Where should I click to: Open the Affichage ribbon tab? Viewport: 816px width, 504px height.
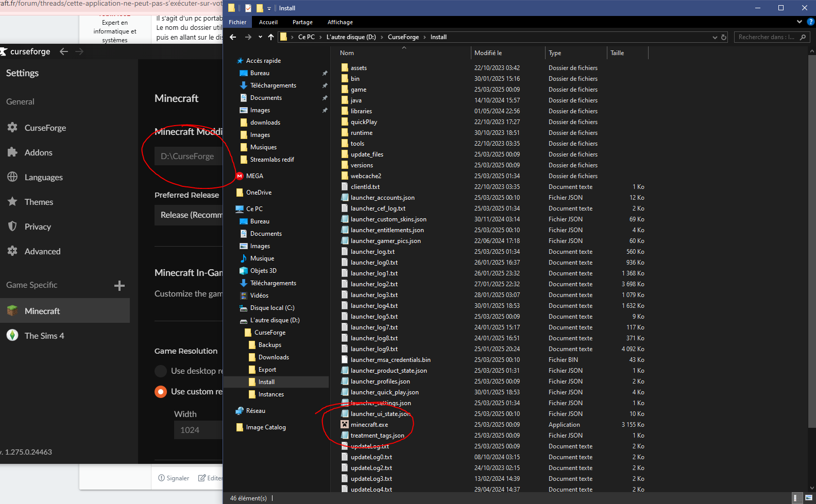(x=340, y=22)
